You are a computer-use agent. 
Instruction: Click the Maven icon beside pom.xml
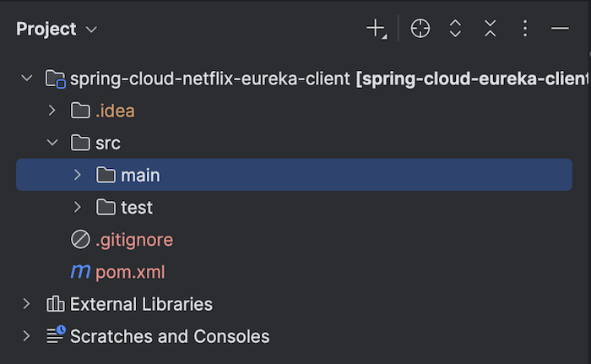point(80,272)
